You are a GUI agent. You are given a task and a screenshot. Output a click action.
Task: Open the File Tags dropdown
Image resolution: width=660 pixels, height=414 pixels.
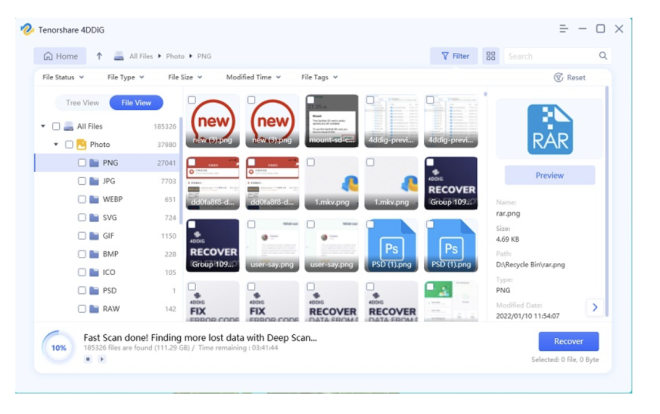[319, 77]
